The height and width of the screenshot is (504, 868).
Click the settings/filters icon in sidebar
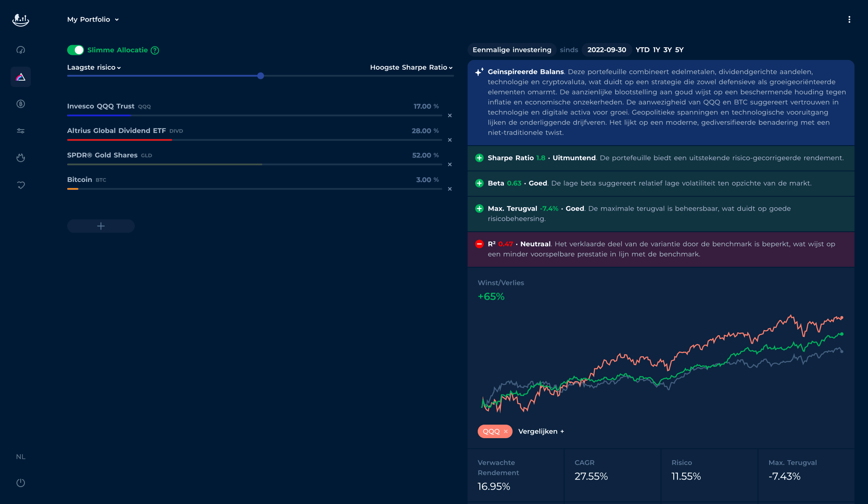(x=20, y=131)
